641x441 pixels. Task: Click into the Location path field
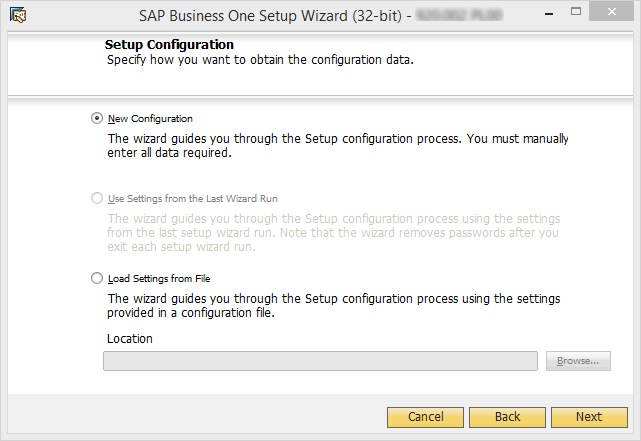coord(320,361)
